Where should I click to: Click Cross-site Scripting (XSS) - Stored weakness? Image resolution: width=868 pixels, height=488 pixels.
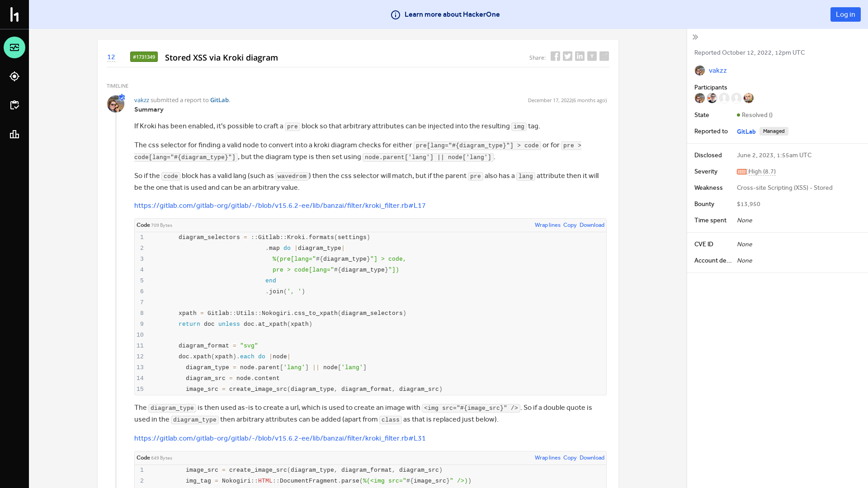(784, 188)
